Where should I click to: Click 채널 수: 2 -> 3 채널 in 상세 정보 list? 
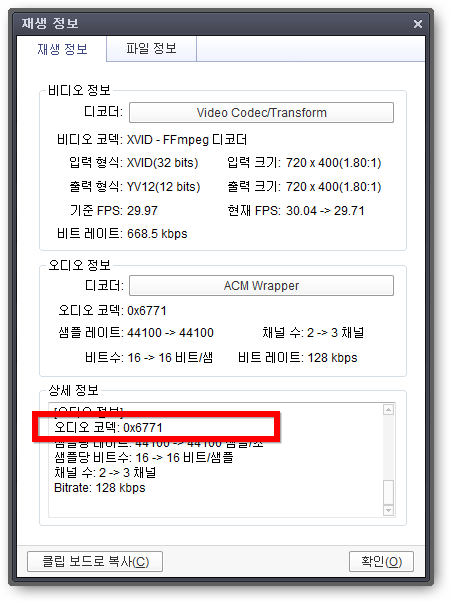tap(105, 472)
